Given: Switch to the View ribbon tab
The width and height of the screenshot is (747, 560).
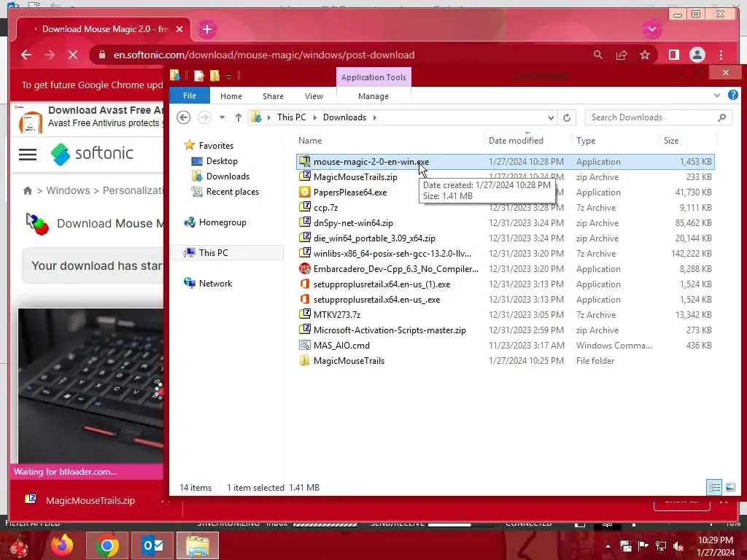Looking at the screenshot, I should coord(314,96).
